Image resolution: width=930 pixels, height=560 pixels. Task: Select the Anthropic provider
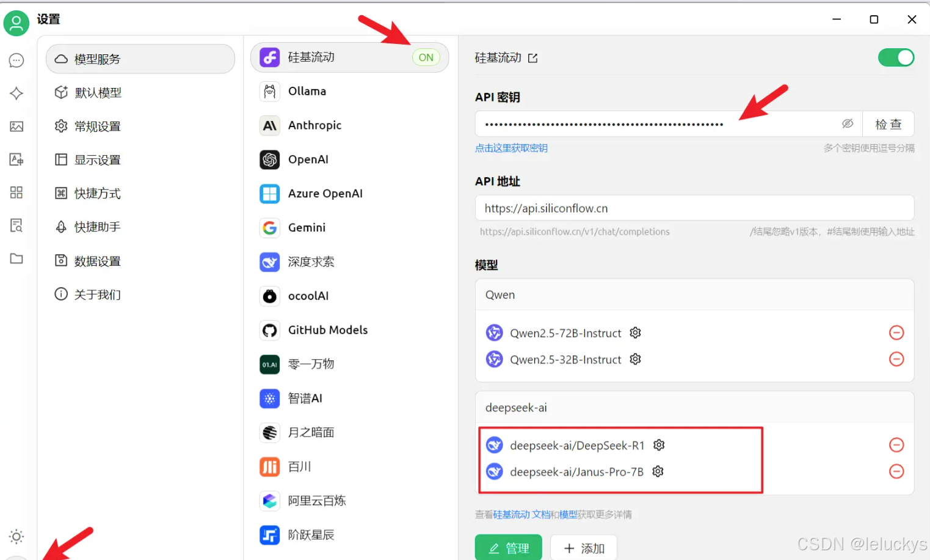pos(349,126)
